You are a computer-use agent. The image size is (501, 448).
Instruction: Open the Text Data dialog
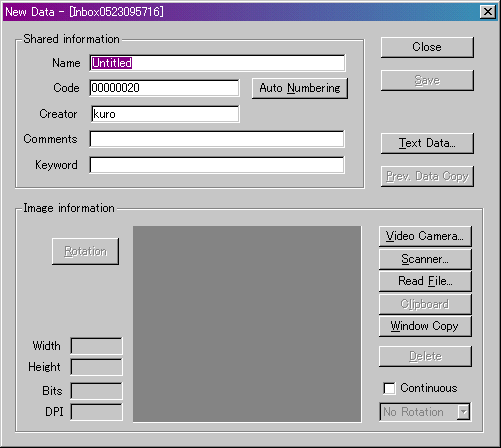tap(427, 143)
